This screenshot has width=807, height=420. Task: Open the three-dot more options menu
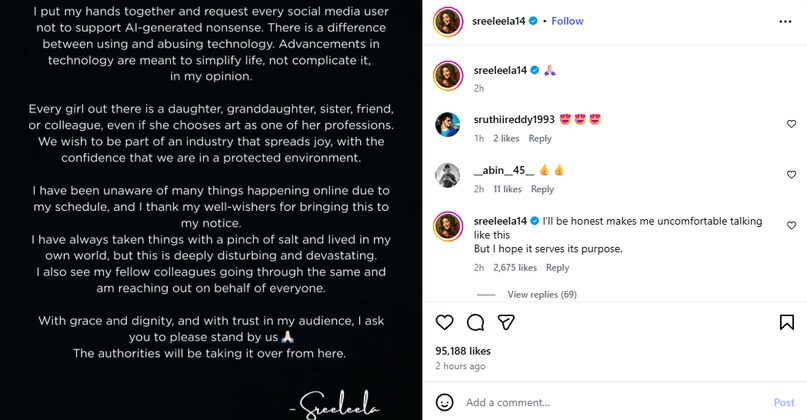785,21
